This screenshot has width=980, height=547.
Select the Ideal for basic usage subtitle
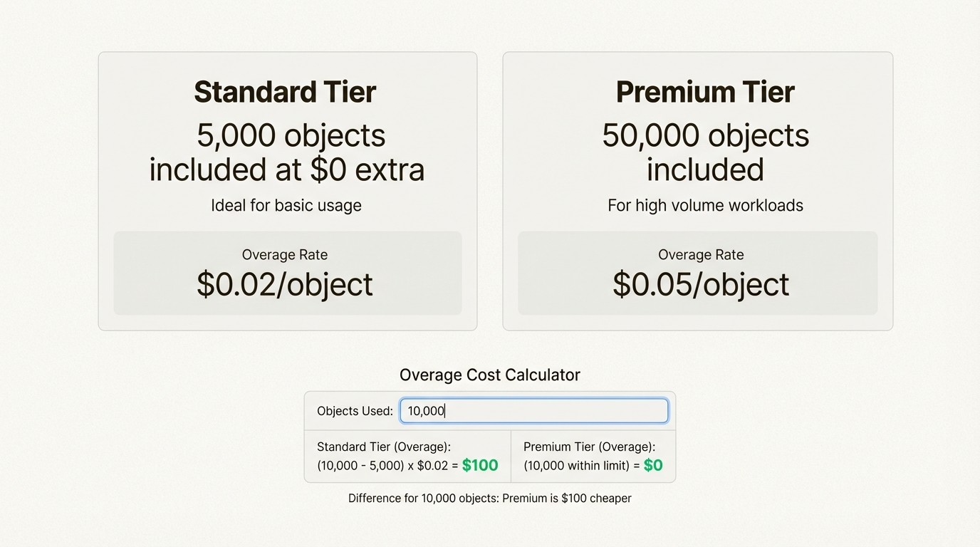point(286,205)
